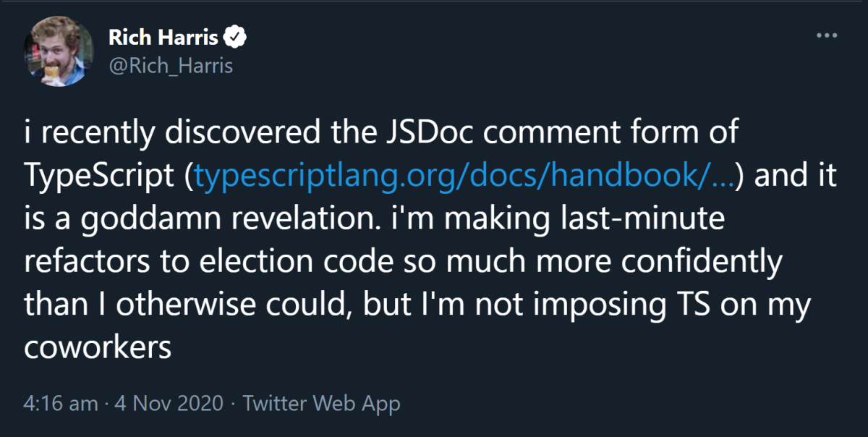This screenshot has width=868, height=437.
Task: Click the Rich Harris display name
Action: click(x=163, y=37)
